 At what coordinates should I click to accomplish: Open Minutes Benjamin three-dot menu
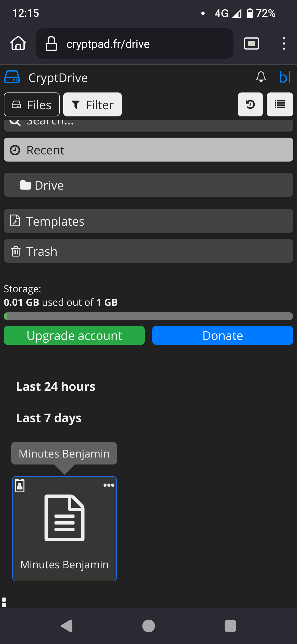pos(109,485)
